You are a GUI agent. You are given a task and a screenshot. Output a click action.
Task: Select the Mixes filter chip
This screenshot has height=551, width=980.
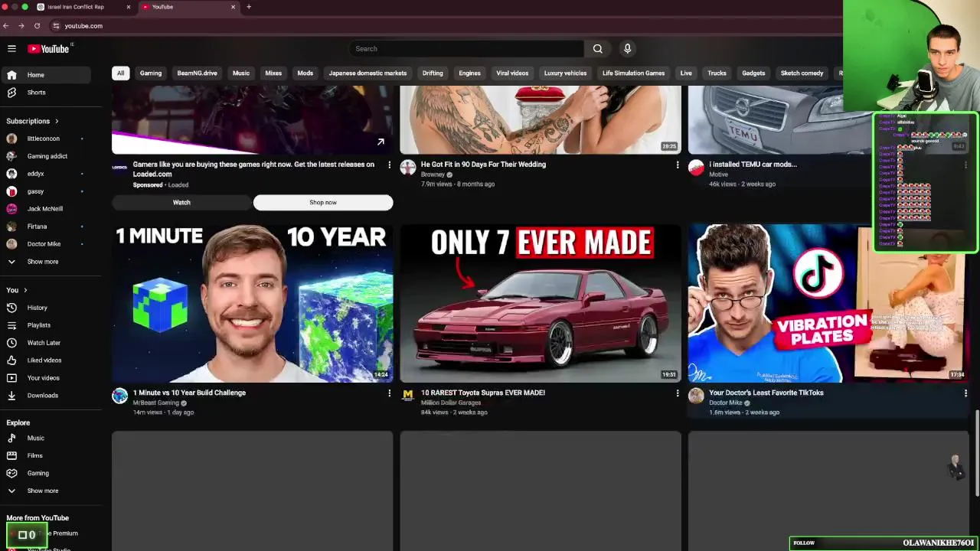pyautogui.click(x=273, y=73)
